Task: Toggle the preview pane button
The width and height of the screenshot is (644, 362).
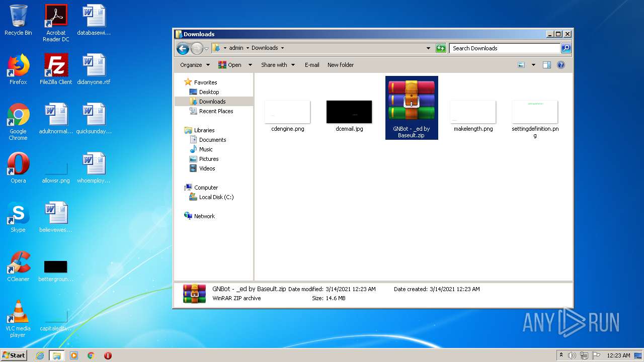Action: (547, 65)
